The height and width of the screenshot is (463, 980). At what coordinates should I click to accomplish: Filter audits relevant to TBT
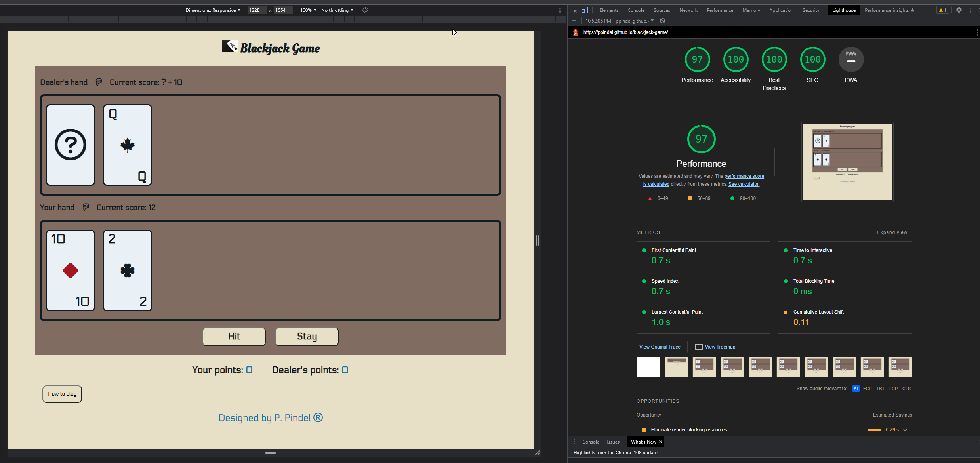point(880,389)
